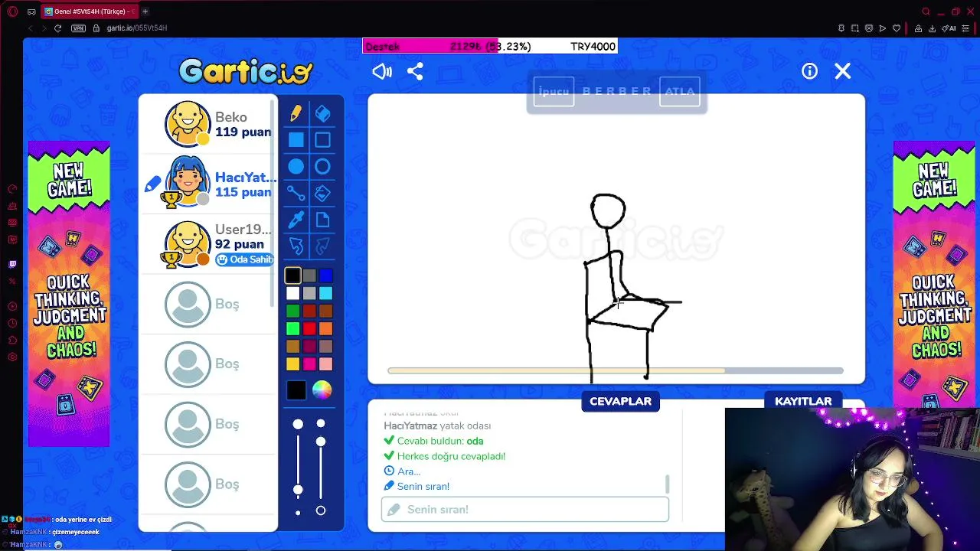
Task: Share the room link
Action: tap(415, 71)
